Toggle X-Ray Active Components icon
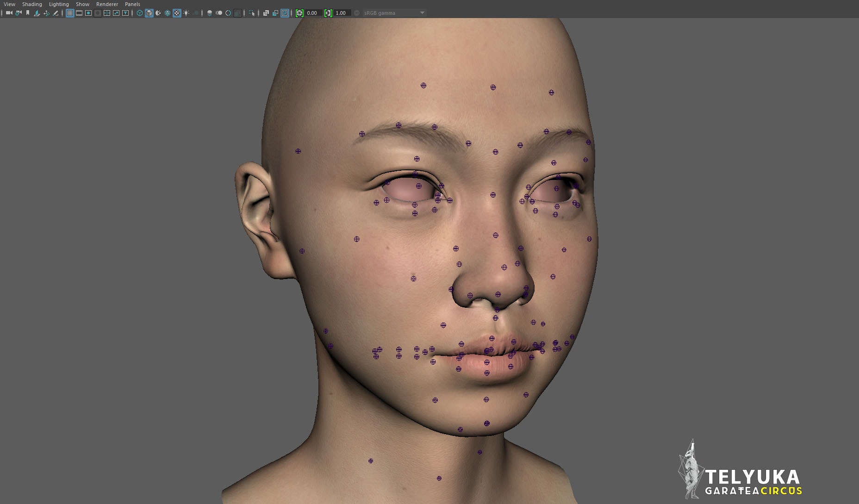This screenshot has width=859, height=504. point(275,13)
